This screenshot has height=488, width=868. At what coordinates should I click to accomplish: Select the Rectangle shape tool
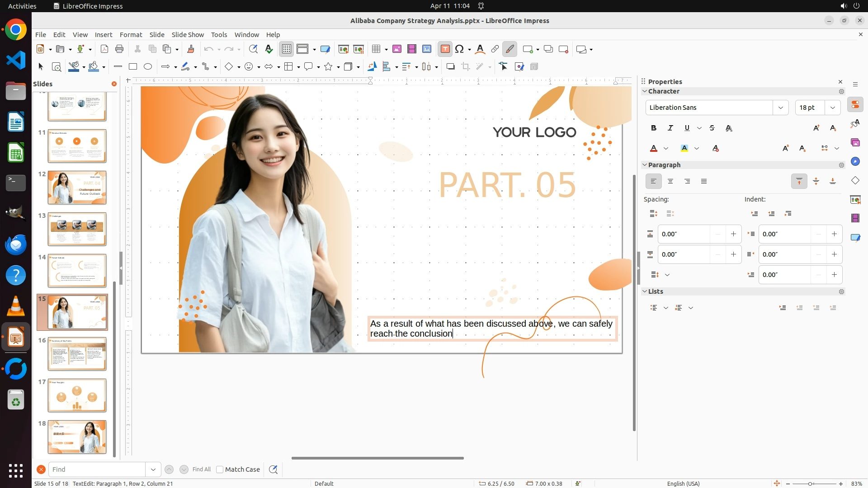click(133, 67)
